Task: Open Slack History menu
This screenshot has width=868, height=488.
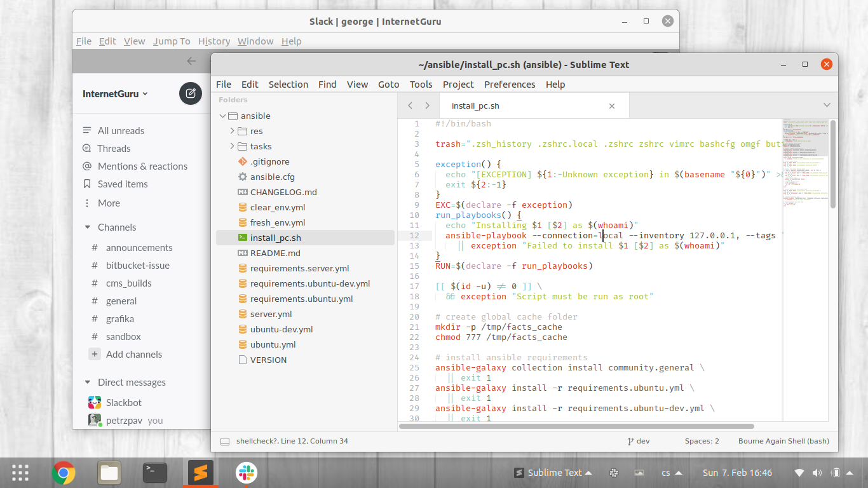Action: [x=214, y=41]
